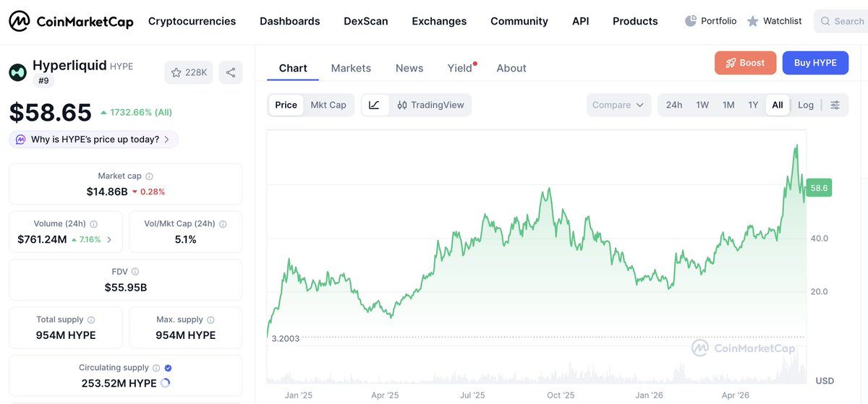Screen dimensions: 868x404
Task: Click the Portfolio pie chart icon
Action: [x=691, y=21]
